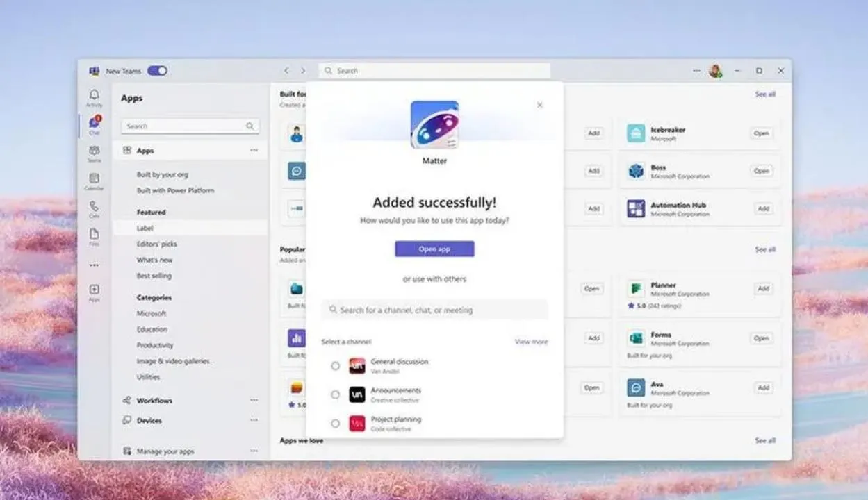Click the Open app button
Image resolution: width=868 pixels, height=500 pixels.
pyautogui.click(x=434, y=249)
